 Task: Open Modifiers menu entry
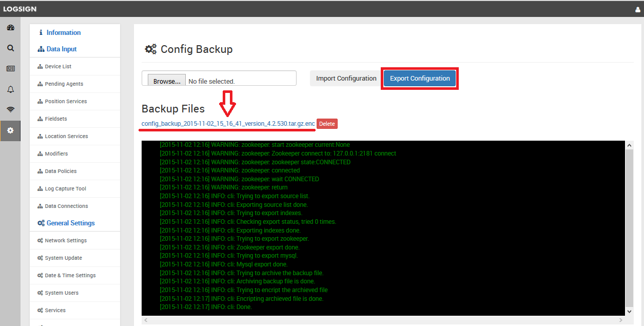click(x=56, y=154)
